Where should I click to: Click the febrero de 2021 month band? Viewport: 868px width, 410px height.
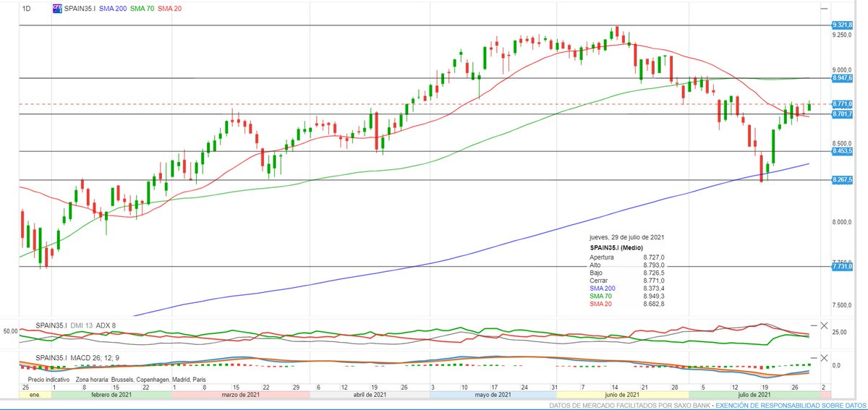click(112, 394)
